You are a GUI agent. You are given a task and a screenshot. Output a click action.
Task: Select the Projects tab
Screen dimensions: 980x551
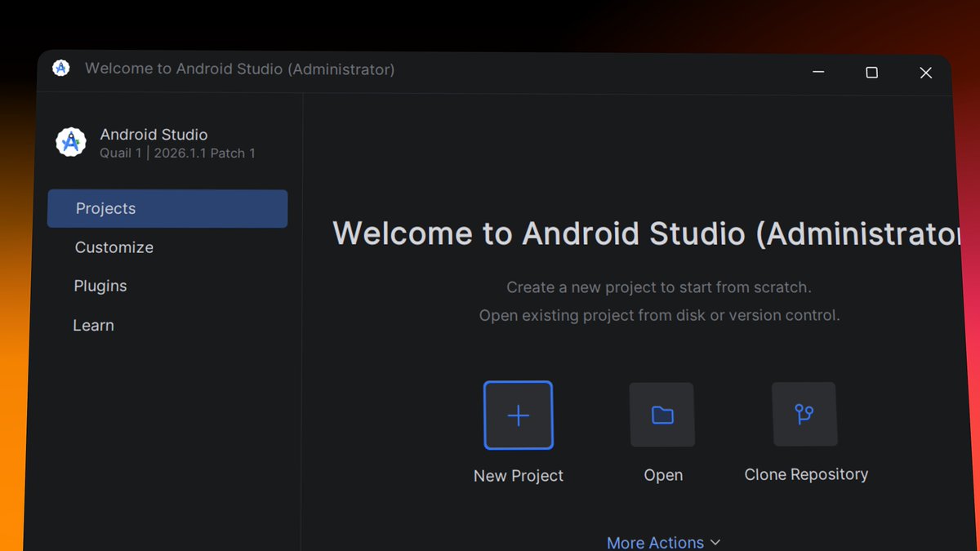click(167, 208)
